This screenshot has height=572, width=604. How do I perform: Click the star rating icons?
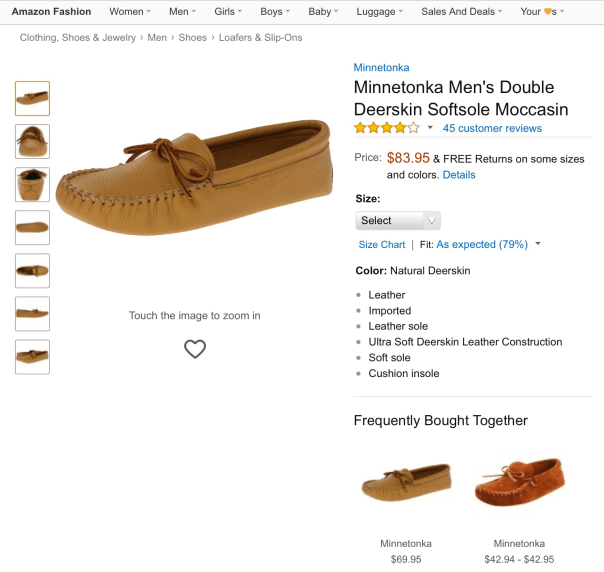pyautogui.click(x=386, y=128)
